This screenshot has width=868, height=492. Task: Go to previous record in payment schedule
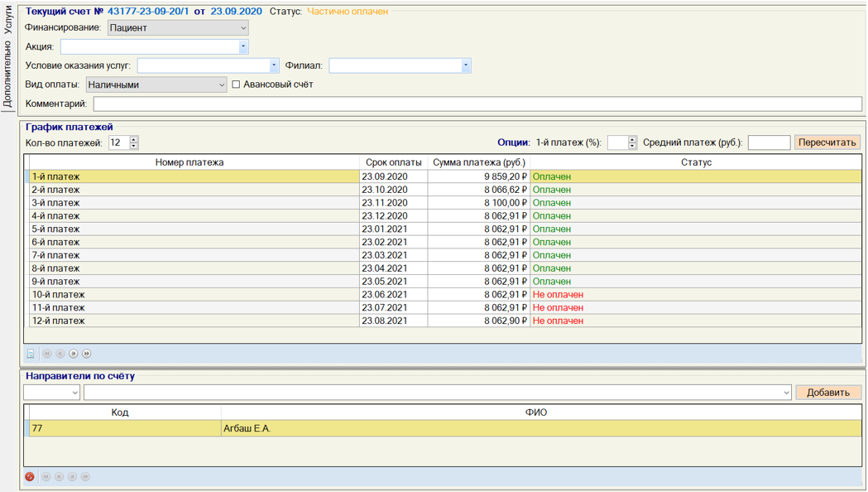[x=60, y=354]
